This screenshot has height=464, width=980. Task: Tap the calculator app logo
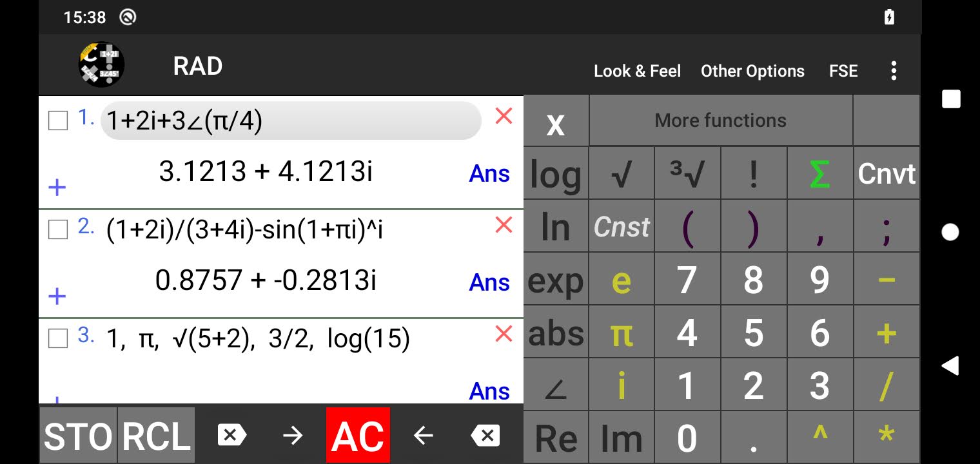[101, 65]
